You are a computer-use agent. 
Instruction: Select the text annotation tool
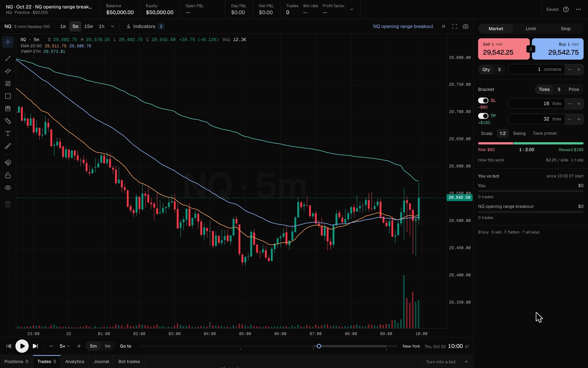(8, 134)
